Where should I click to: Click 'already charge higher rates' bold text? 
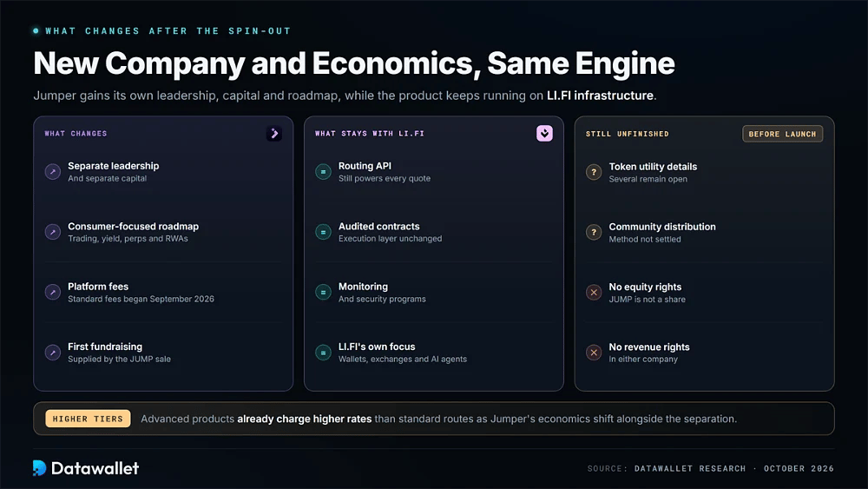pyautogui.click(x=305, y=420)
